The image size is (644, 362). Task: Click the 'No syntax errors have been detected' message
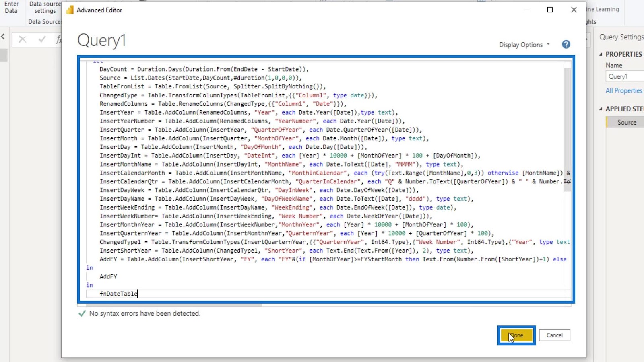tap(144, 313)
